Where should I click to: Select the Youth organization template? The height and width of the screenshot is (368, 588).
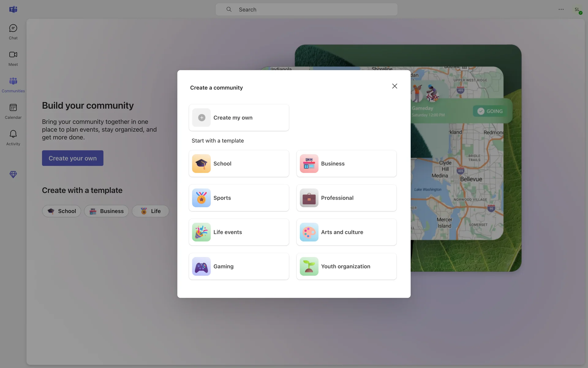tap(346, 266)
